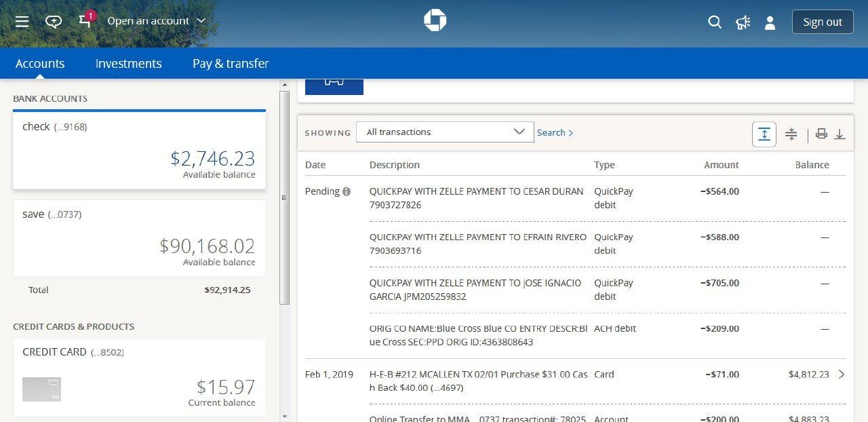Image resolution: width=868 pixels, height=422 pixels.
Task: Click the Zelle payment to CESAR DURAN
Action: 476,198
